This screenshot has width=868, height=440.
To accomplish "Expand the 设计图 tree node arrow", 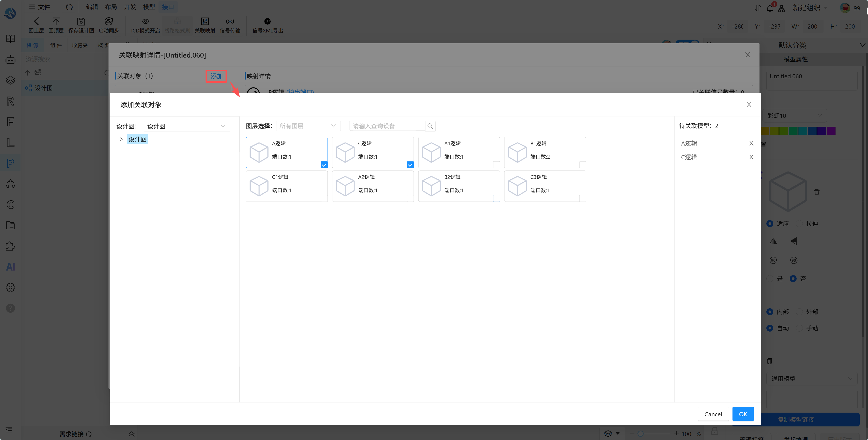I will (121, 139).
